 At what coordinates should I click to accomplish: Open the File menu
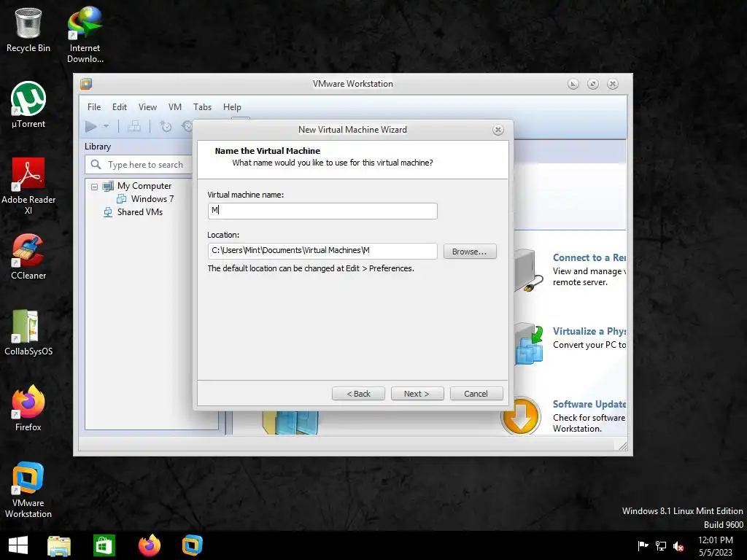(x=94, y=107)
